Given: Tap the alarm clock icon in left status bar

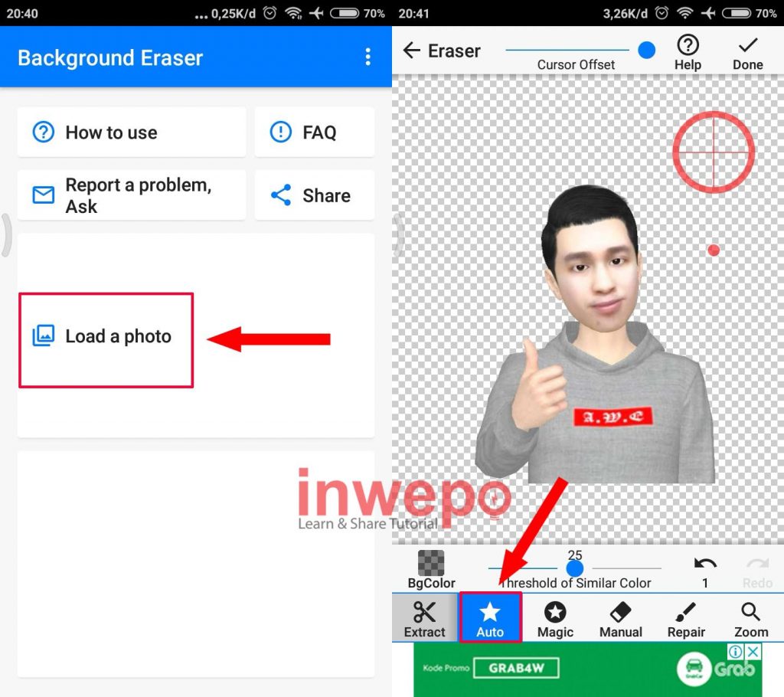Looking at the screenshot, I should 270,13.
